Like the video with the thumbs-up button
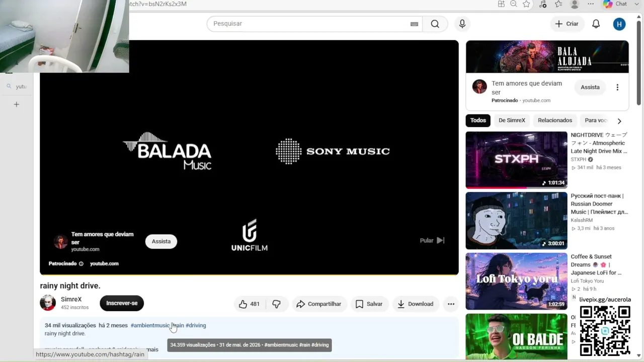 coord(250,304)
